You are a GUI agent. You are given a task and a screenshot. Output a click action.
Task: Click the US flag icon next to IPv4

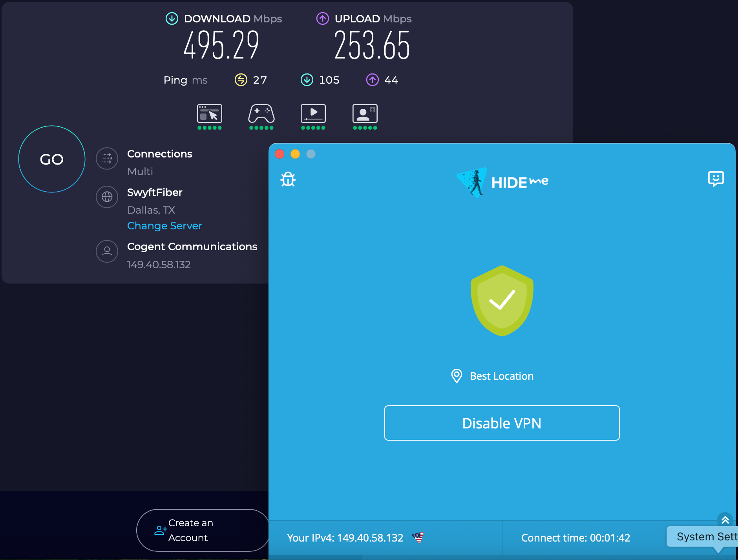(x=418, y=537)
